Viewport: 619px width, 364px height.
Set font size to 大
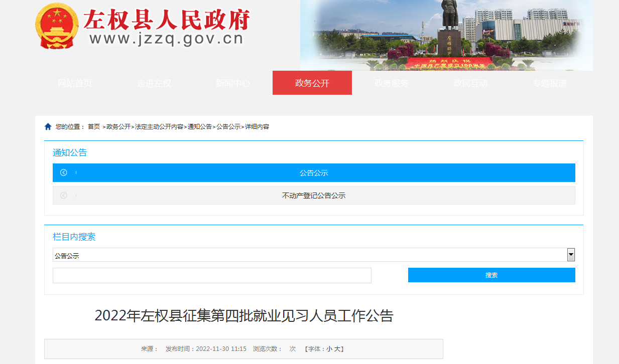pos(337,349)
